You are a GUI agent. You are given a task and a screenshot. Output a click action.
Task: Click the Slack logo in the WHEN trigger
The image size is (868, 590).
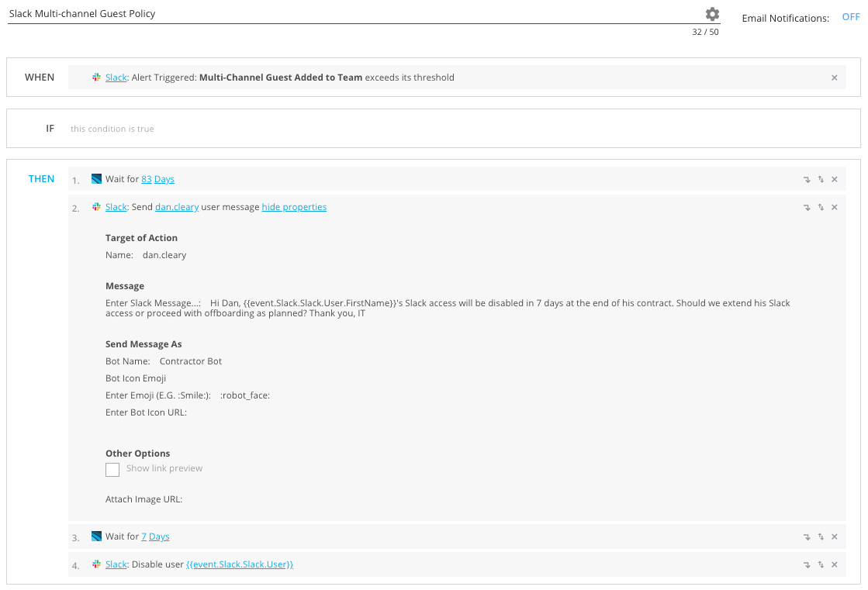[x=96, y=78]
